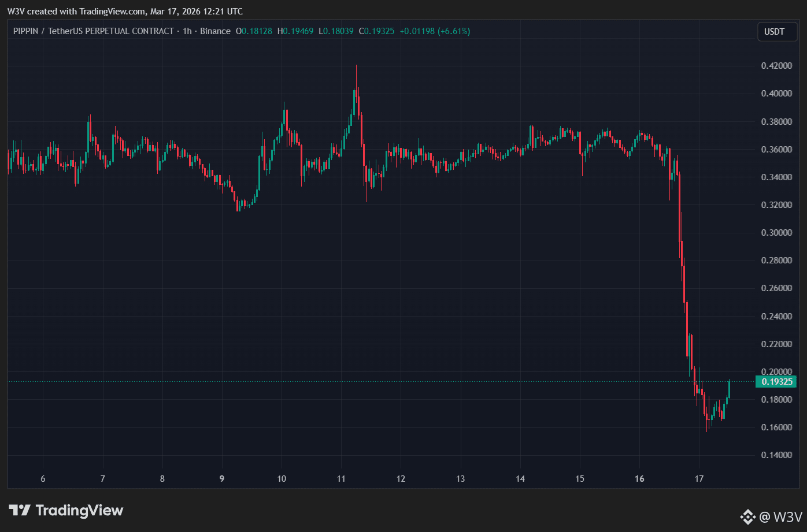The image size is (807, 532).
Task: Click the current price label 0.19325
Action: pos(776,381)
